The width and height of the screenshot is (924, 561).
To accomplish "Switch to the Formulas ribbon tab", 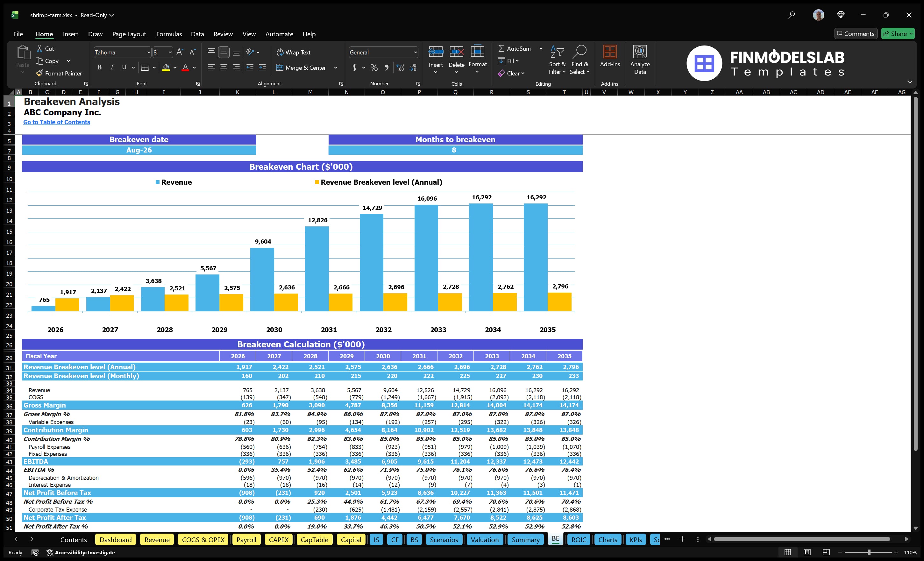I will (x=169, y=34).
